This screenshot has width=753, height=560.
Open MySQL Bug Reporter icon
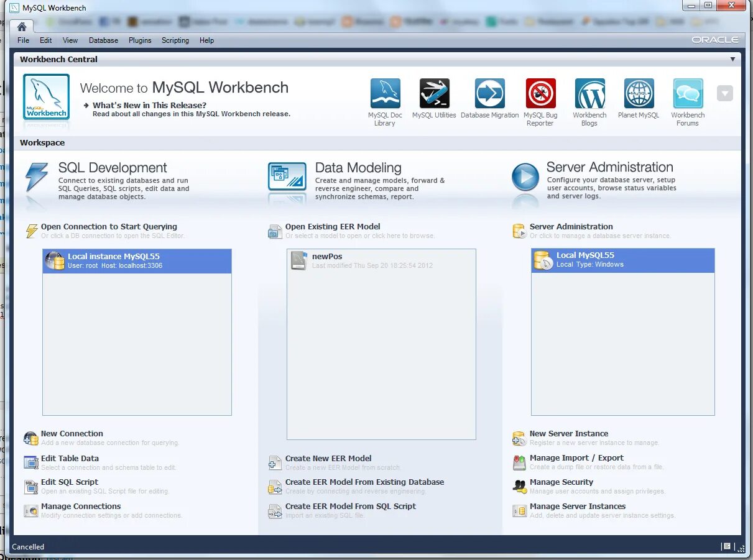pos(540,94)
